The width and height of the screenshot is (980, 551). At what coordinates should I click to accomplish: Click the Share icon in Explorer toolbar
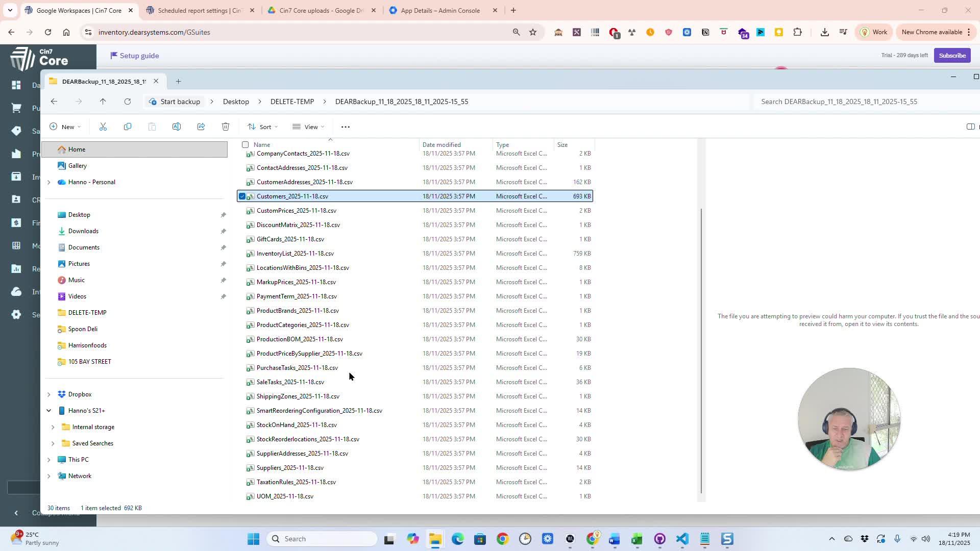click(x=201, y=127)
